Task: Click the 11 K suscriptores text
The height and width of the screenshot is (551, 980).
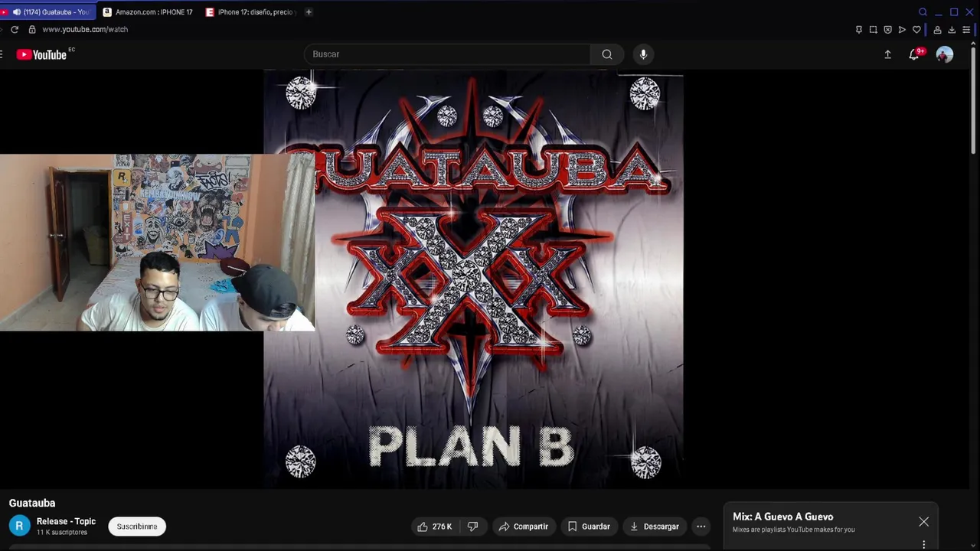Action: pyautogui.click(x=62, y=533)
